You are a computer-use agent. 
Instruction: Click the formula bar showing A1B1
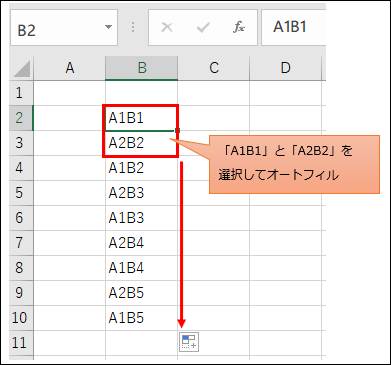click(294, 27)
